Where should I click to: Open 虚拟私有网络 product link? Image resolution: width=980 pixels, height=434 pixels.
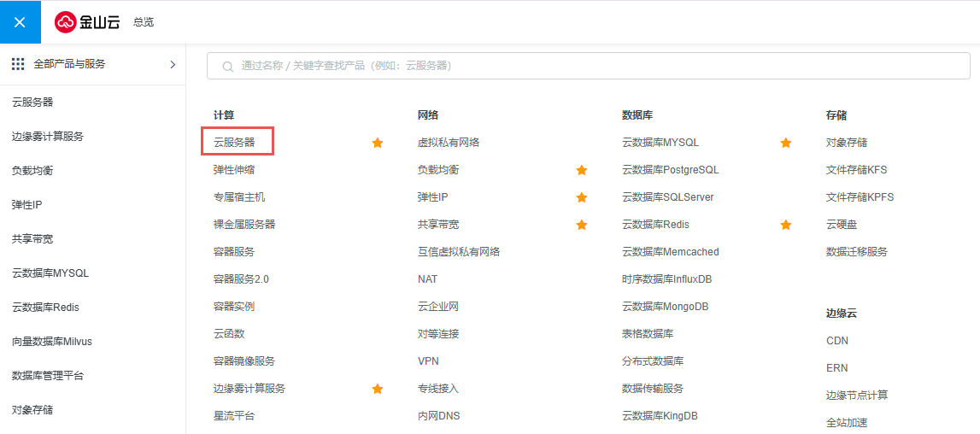pyautogui.click(x=449, y=143)
